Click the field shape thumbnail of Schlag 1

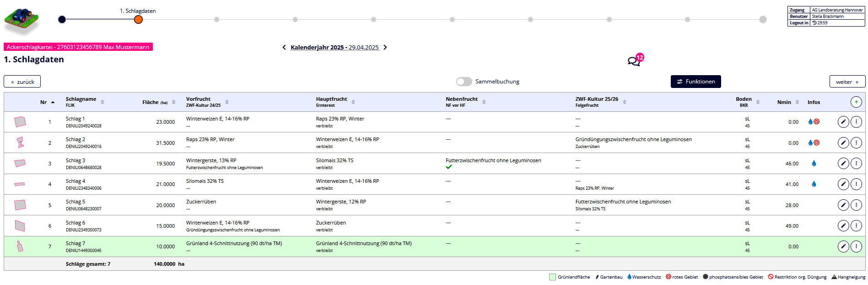coord(20,122)
